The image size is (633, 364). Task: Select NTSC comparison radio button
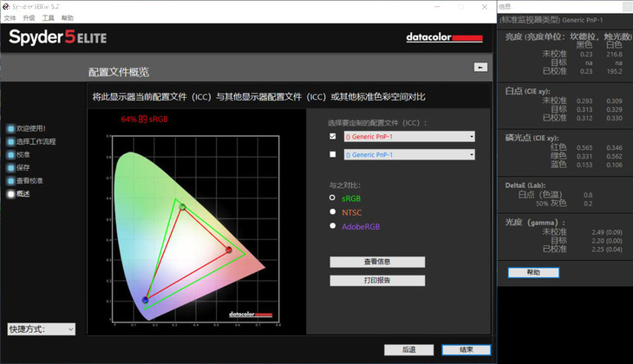pyautogui.click(x=334, y=211)
